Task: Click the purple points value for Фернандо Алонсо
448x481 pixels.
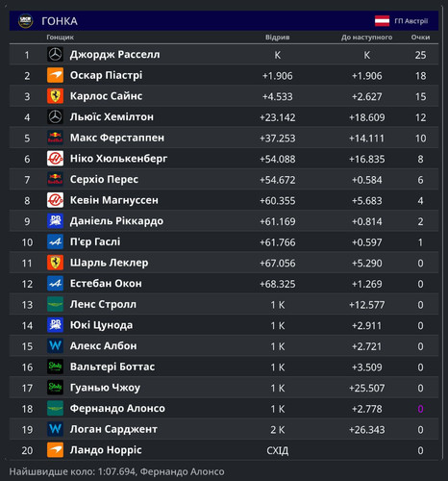Action: point(420,409)
